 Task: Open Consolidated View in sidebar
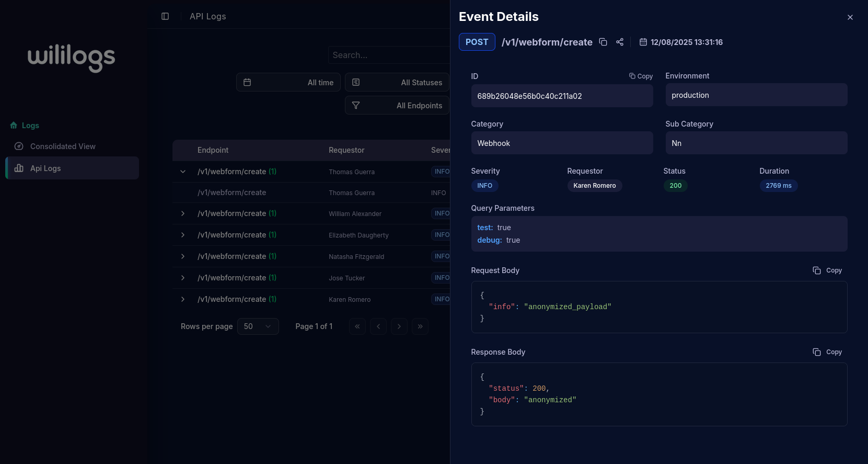(x=63, y=146)
